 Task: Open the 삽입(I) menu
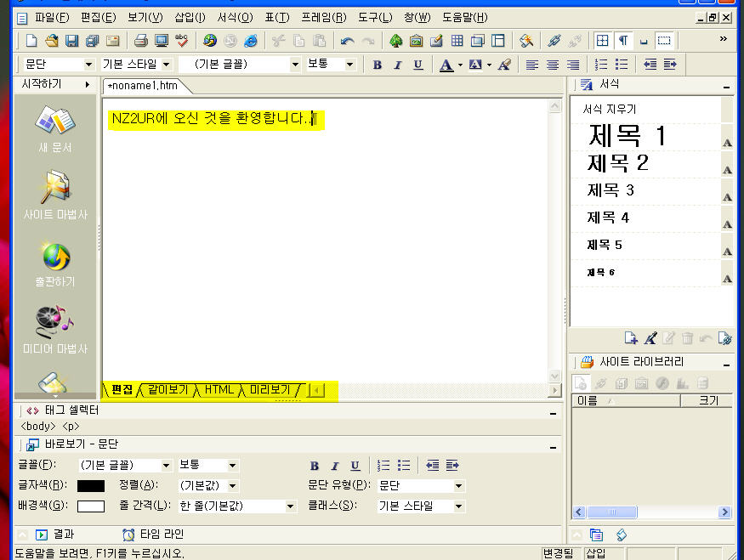point(190,18)
